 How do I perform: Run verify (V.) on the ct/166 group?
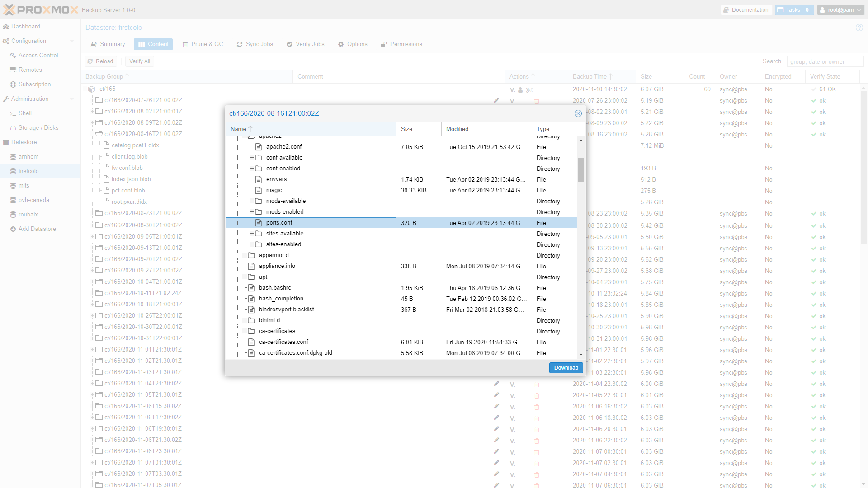point(513,89)
